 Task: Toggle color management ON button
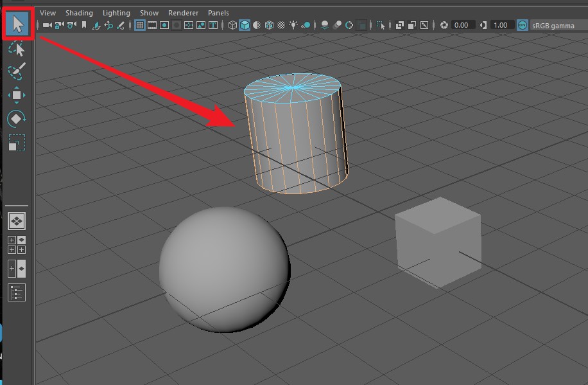[523, 25]
